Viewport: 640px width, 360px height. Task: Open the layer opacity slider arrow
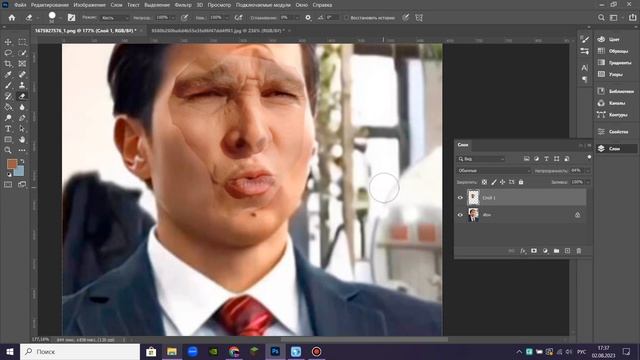(x=588, y=171)
